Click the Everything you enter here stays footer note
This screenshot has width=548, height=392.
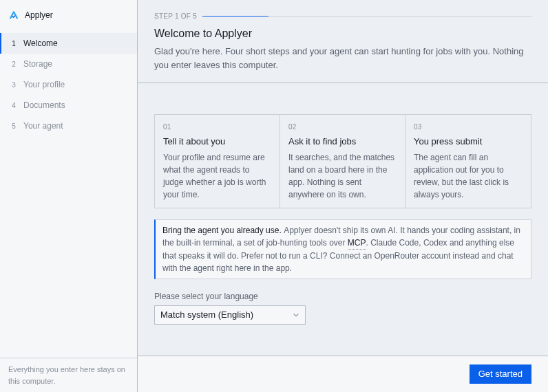click(67, 375)
